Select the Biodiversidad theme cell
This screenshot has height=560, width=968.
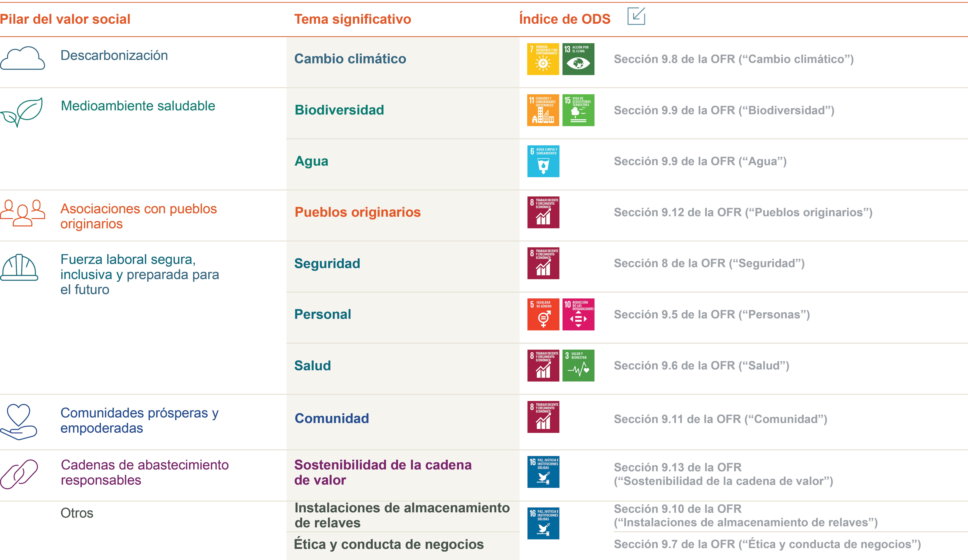339,110
